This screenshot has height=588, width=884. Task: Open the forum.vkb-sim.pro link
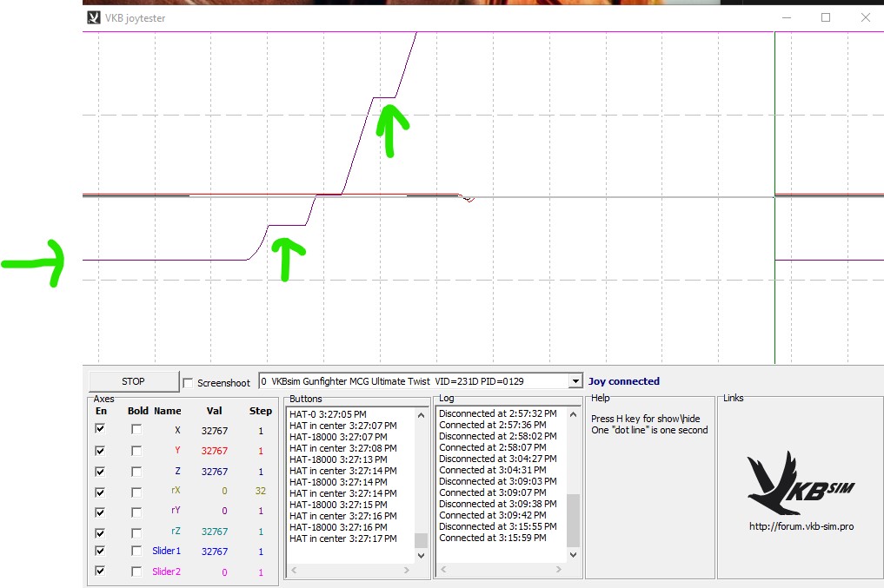coord(801,526)
